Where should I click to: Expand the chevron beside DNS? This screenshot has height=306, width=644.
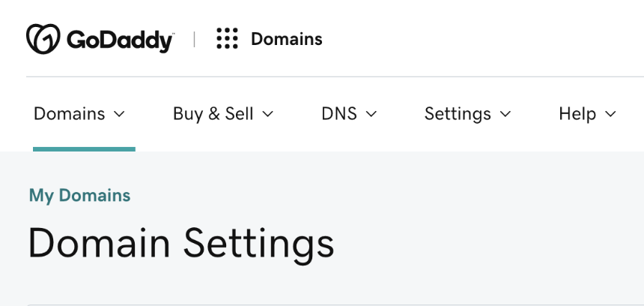(x=371, y=115)
